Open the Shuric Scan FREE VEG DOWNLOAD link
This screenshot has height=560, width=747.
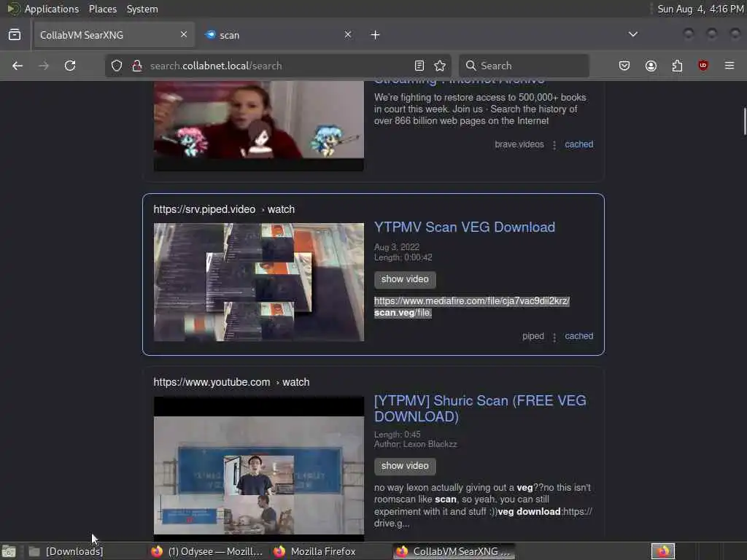point(480,408)
